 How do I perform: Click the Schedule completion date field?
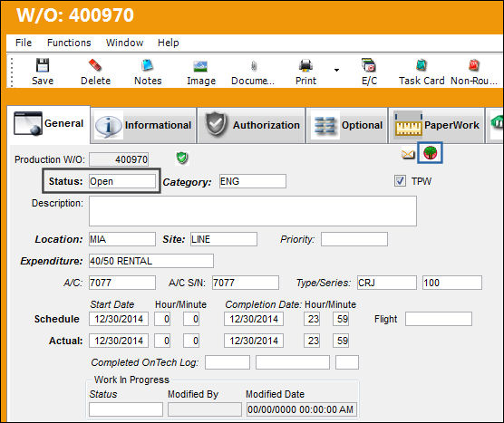coord(254,319)
